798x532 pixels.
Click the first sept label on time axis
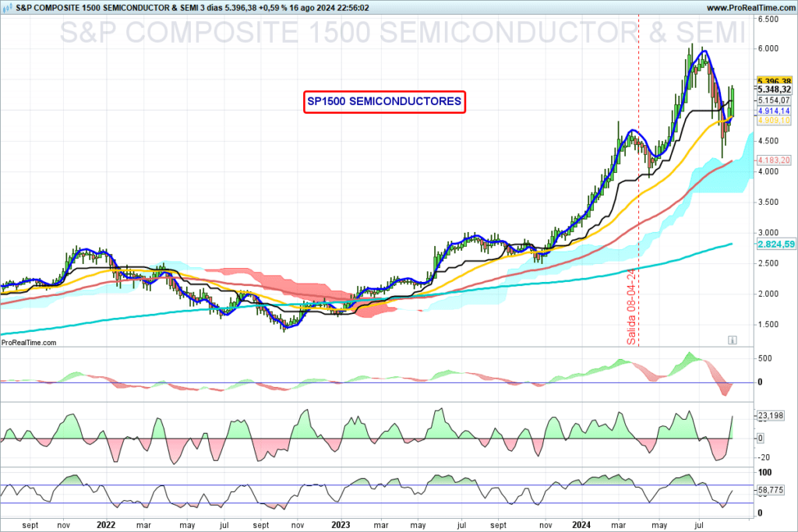pyautogui.click(x=30, y=525)
